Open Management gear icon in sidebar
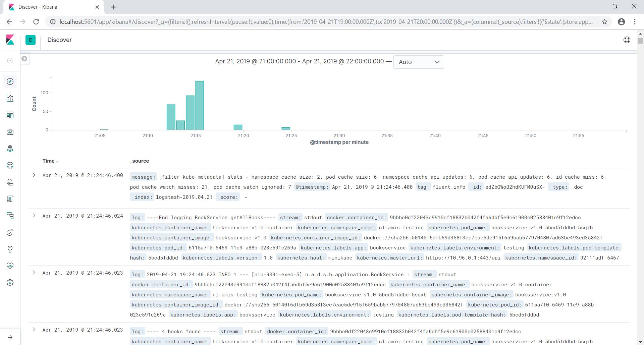 click(10, 283)
